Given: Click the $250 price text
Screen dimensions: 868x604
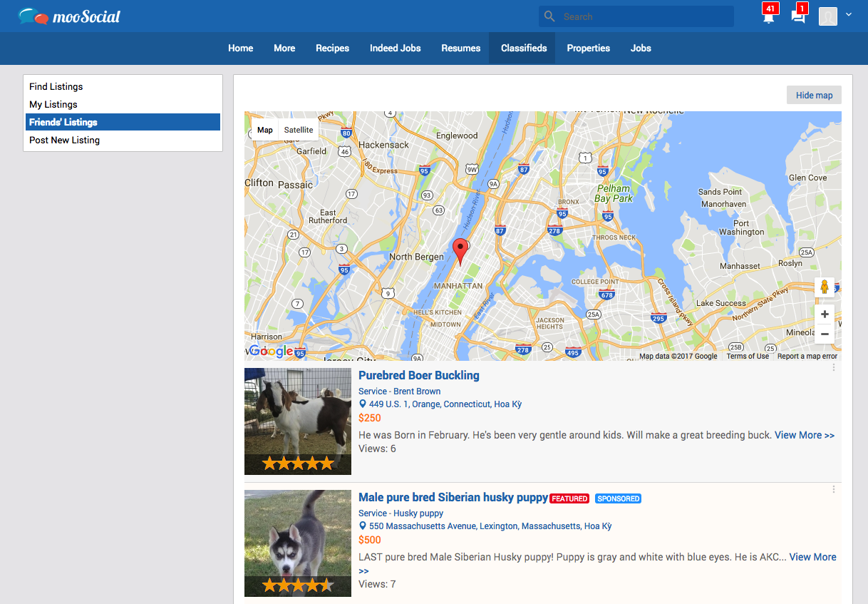Looking at the screenshot, I should [x=370, y=418].
